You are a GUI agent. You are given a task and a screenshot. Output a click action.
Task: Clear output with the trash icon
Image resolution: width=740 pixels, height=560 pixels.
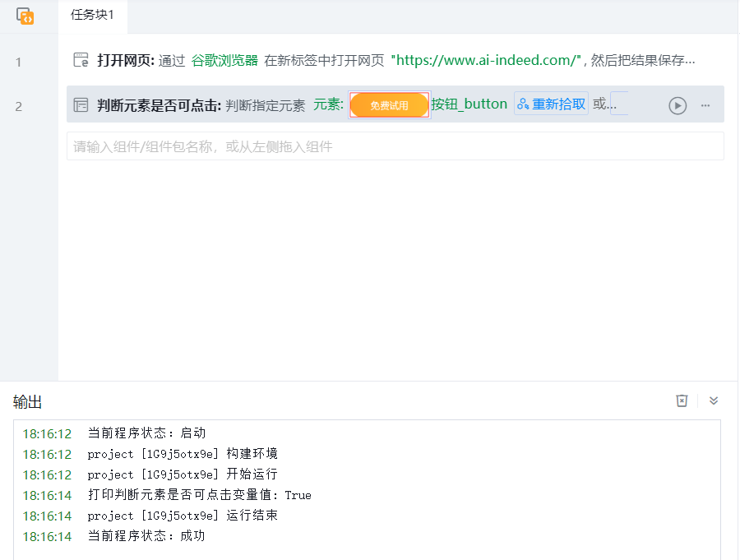point(682,400)
